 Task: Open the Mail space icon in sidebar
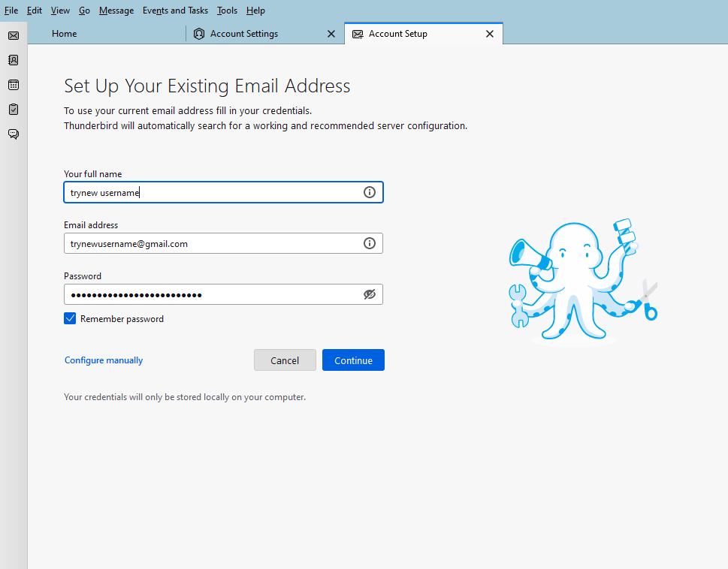[x=14, y=35]
